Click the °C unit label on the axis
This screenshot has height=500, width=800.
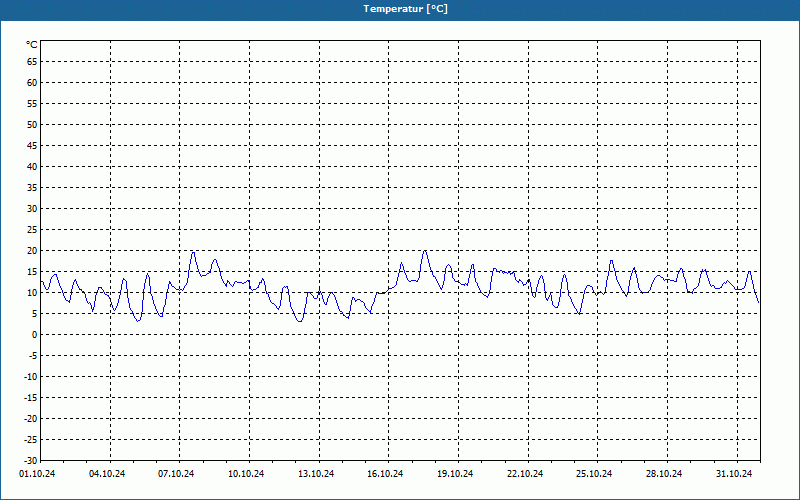(x=32, y=45)
